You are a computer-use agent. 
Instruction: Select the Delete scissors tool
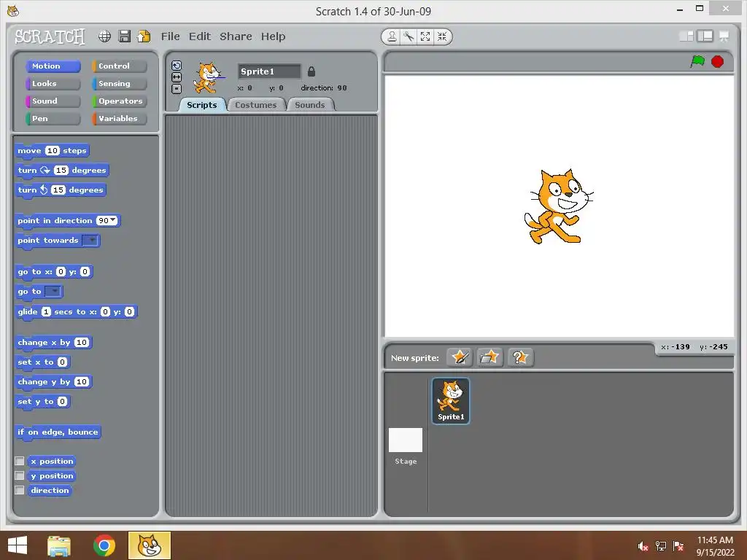409,36
